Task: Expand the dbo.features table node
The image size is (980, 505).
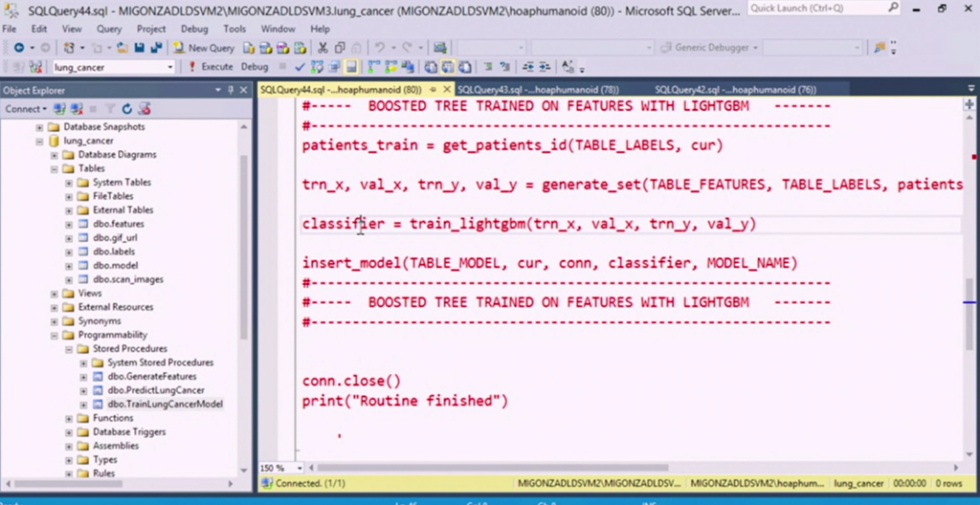Action: [x=69, y=224]
